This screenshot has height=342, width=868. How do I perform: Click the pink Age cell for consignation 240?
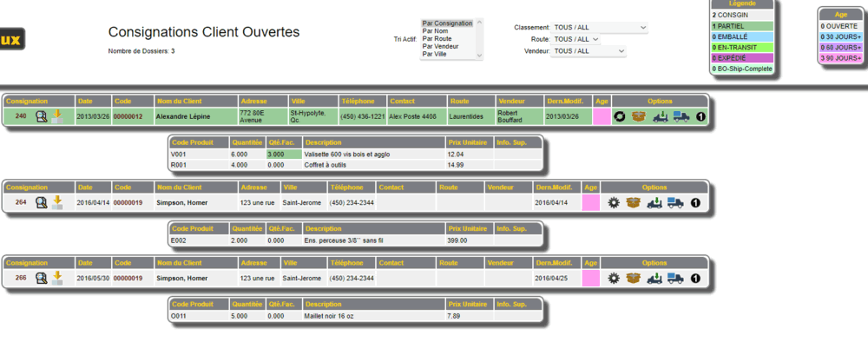pos(602,117)
